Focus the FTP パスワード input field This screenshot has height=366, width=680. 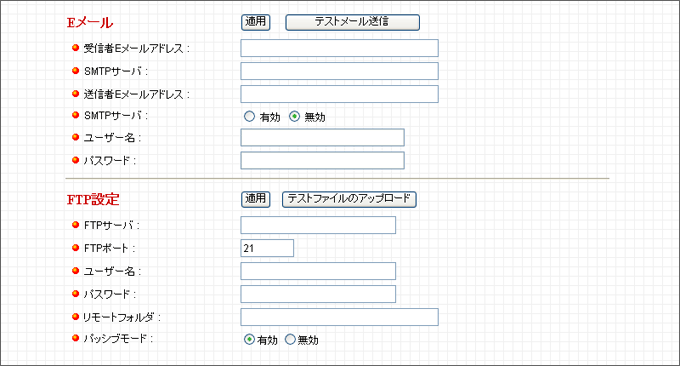tap(318, 294)
